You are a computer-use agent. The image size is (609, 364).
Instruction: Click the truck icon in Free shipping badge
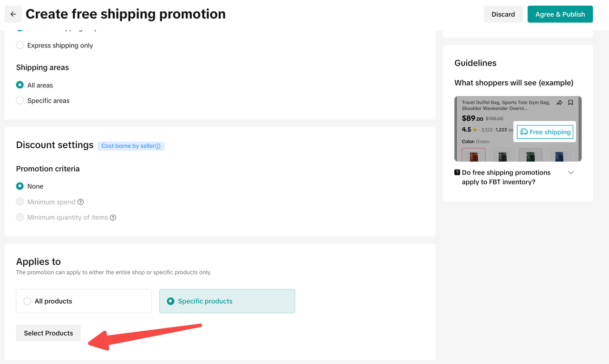[x=524, y=132]
